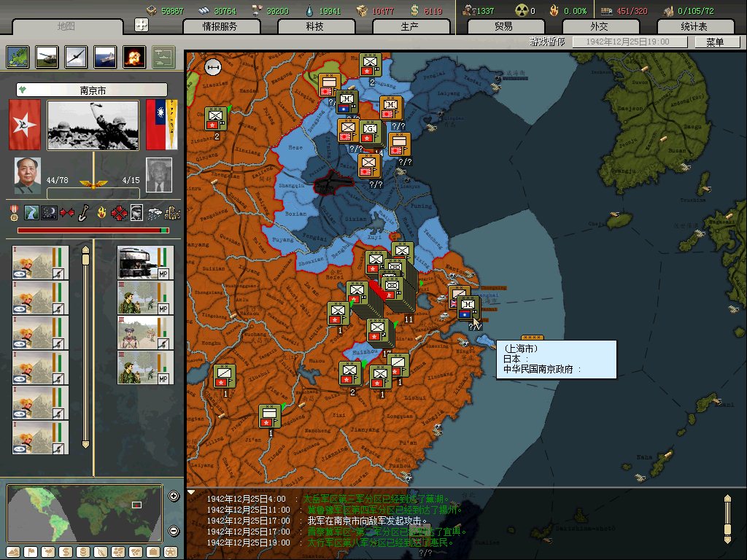
Task: Zoom in the minimap with plus button
Action: tap(174, 497)
